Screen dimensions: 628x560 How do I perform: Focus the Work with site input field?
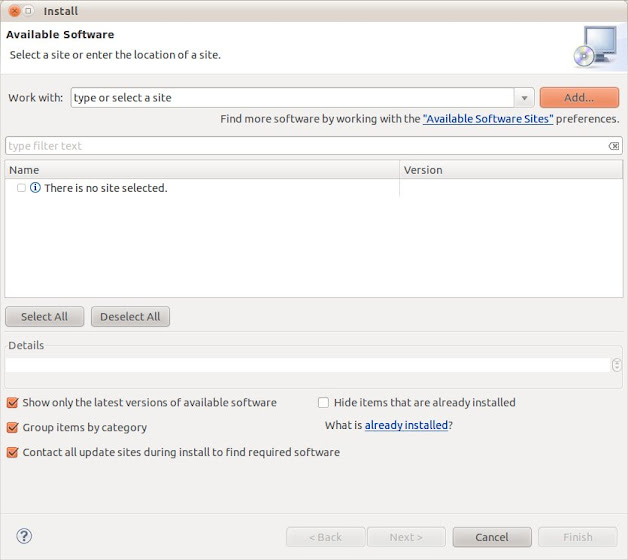pyautogui.click(x=292, y=98)
